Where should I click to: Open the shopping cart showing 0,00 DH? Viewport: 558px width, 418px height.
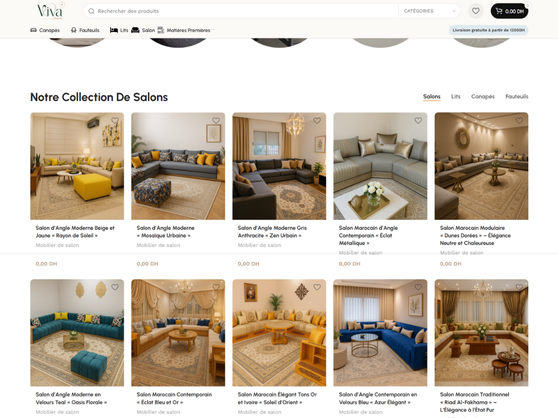509,11
